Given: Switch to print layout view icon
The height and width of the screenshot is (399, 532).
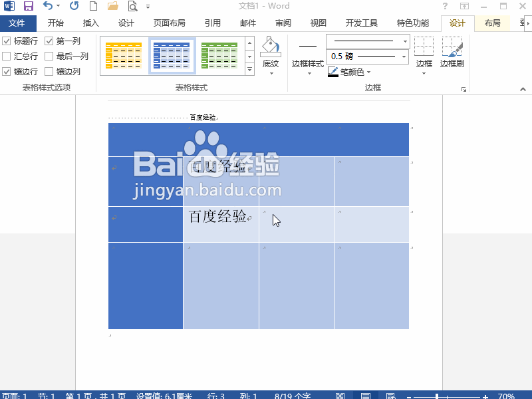Looking at the screenshot, I should tap(365, 396).
